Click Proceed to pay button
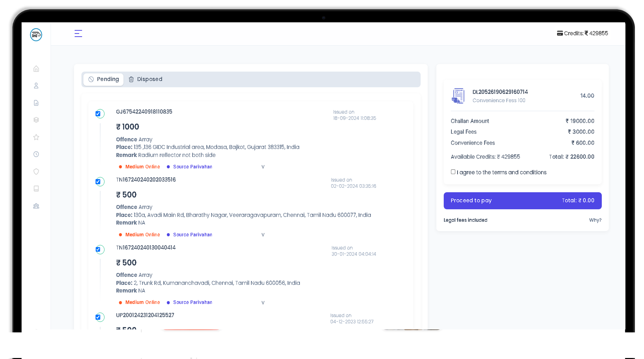Image resolution: width=644 pixels, height=359 pixels. [522, 201]
